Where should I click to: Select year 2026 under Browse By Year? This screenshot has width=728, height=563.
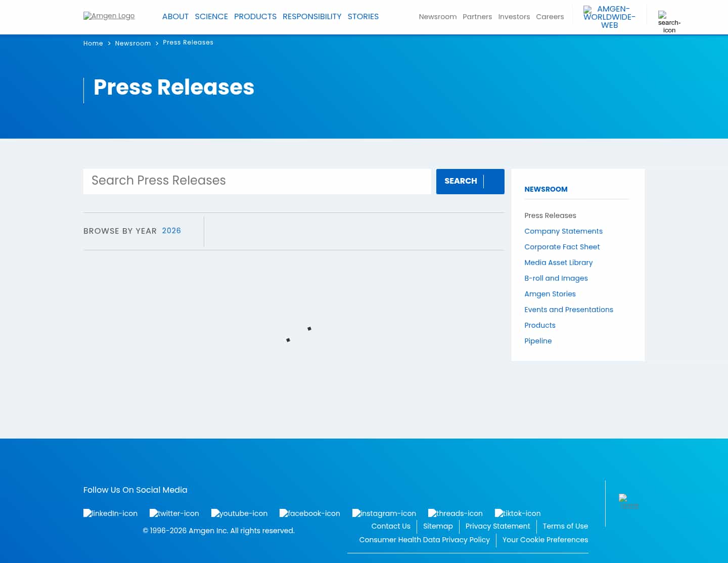pos(171,231)
